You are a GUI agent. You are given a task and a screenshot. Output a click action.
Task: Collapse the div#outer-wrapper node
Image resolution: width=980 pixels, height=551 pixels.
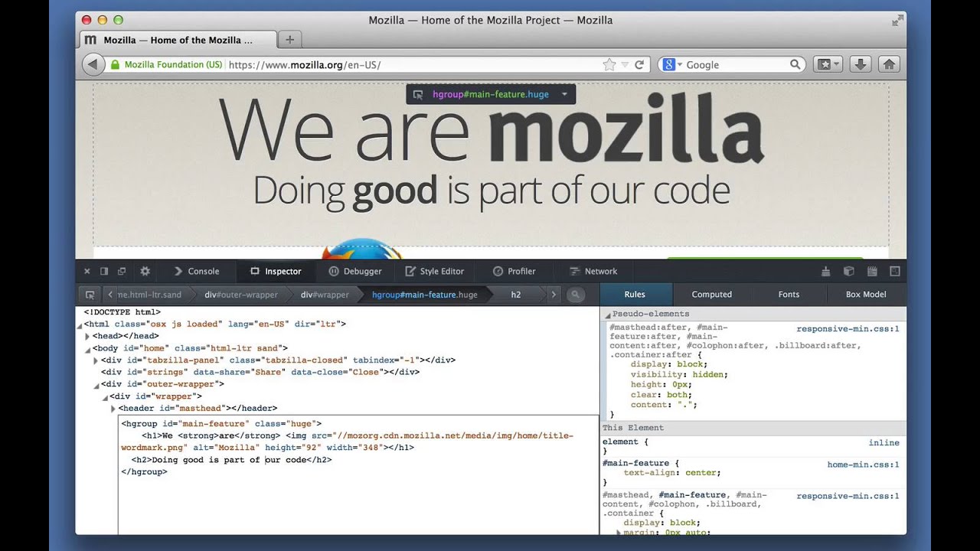click(x=96, y=385)
